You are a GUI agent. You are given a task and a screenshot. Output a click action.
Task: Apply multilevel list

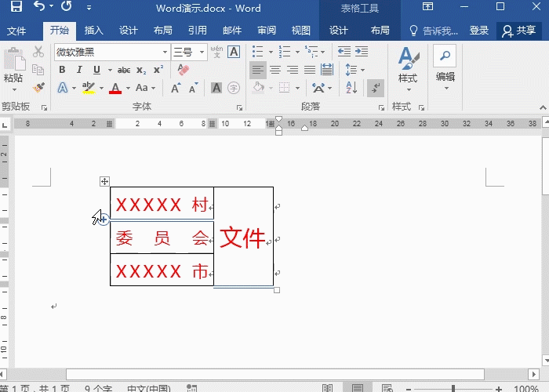click(311, 52)
